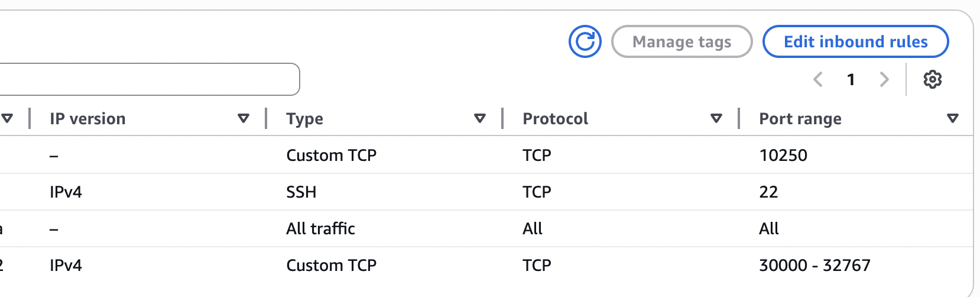Click the IP version column header

(x=87, y=118)
